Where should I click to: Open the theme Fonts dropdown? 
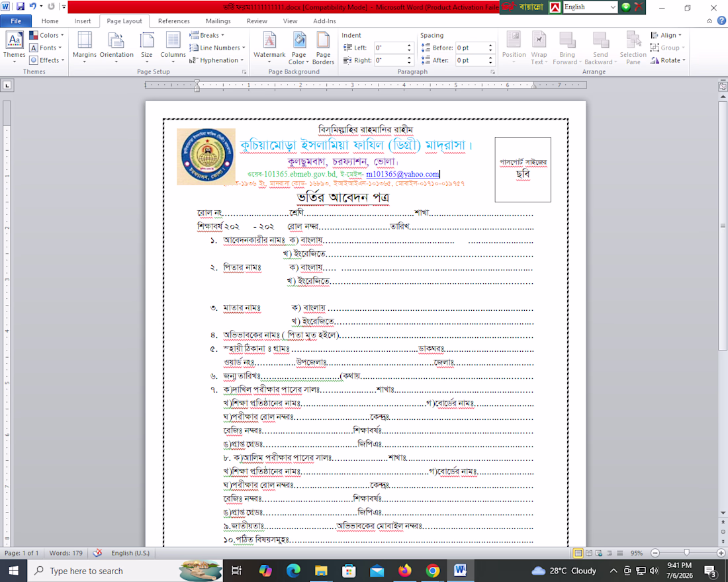(x=46, y=48)
